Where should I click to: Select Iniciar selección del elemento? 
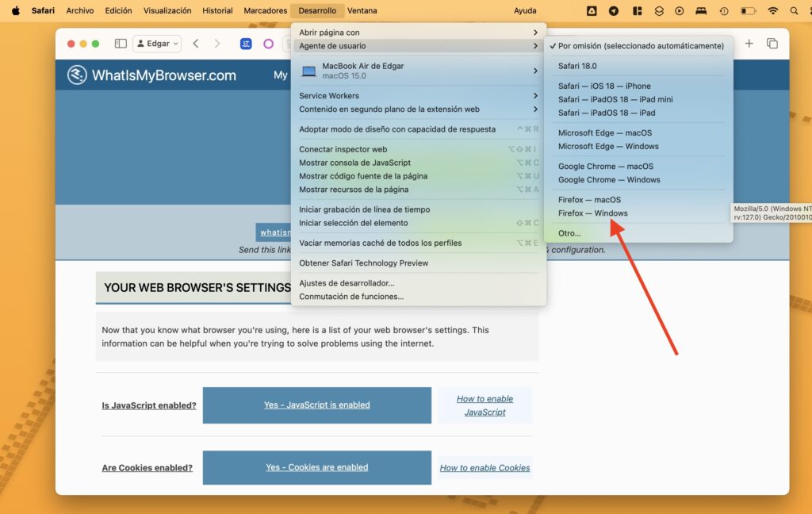coord(419,223)
